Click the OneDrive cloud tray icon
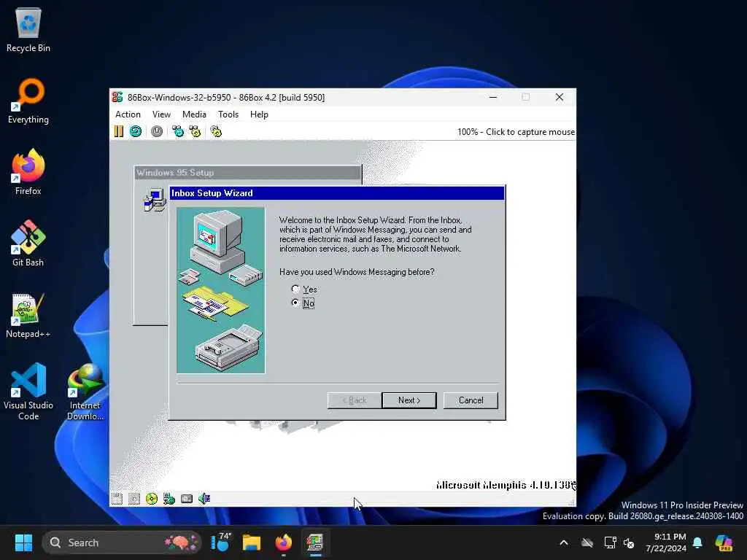The image size is (747, 560). pos(587,542)
